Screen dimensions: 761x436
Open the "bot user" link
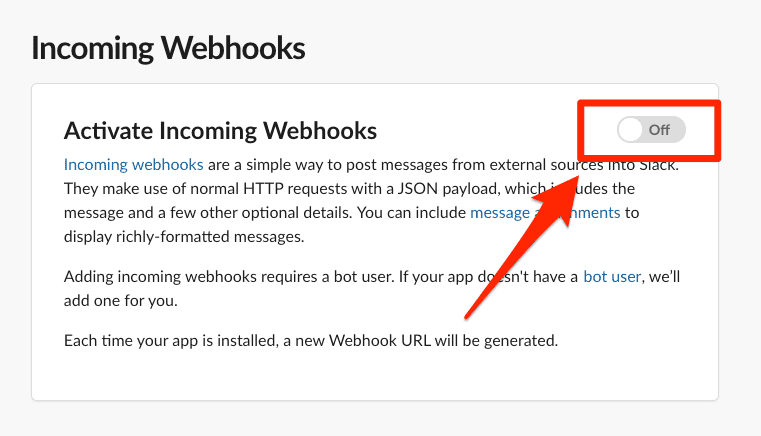coord(612,277)
